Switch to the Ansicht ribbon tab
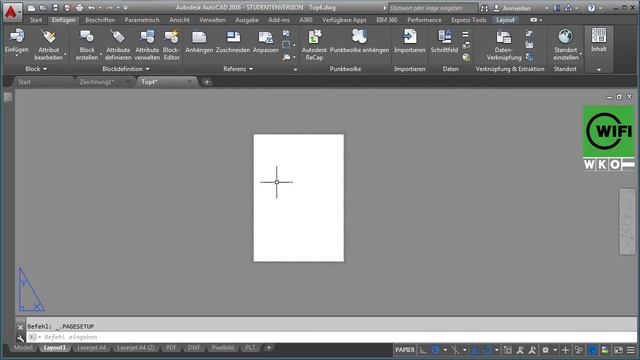Image resolution: width=640 pixels, height=360 pixels. 179,20
